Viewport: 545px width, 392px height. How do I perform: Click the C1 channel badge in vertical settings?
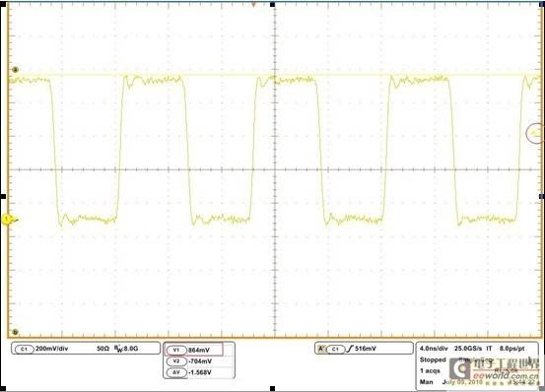(x=24, y=349)
